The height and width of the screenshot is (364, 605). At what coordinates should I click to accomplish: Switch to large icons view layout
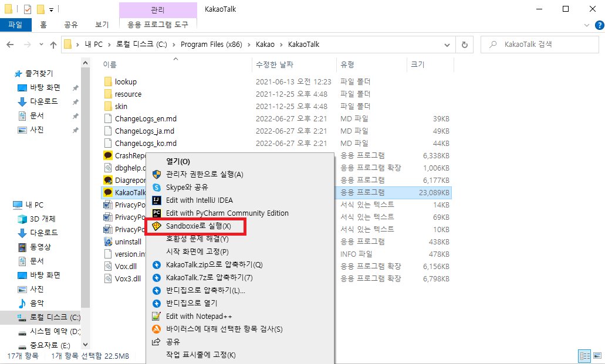click(x=597, y=356)
